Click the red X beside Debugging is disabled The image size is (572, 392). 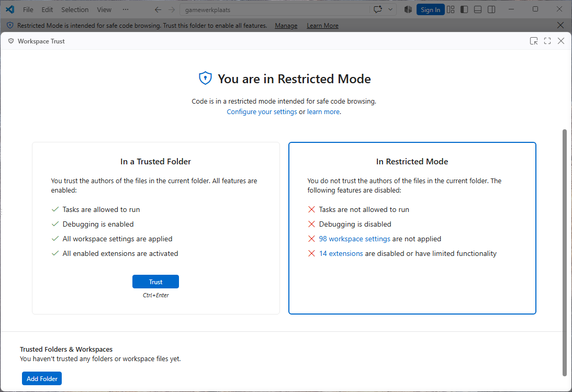(311, 224)
